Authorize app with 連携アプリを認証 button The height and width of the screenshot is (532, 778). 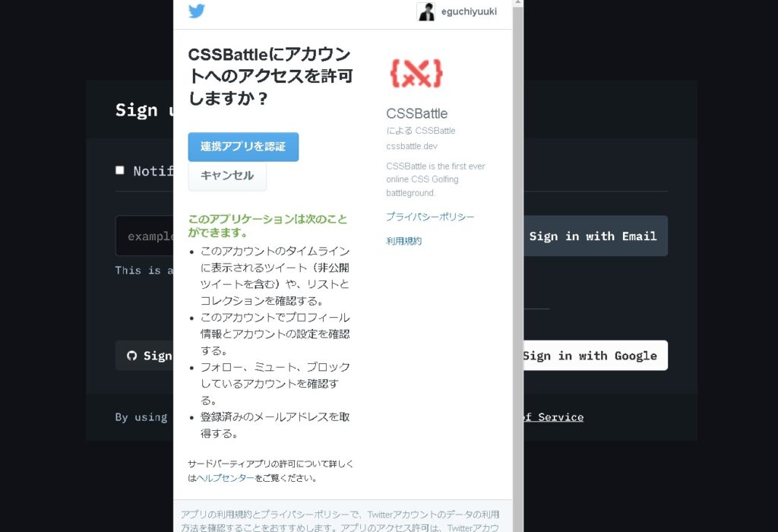tap(243, 147)
